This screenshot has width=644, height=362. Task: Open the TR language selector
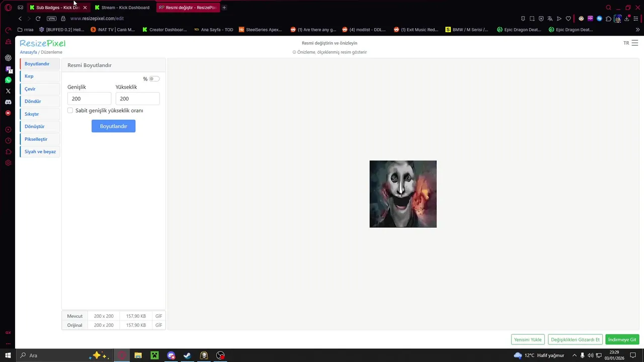tap(626, 43)
